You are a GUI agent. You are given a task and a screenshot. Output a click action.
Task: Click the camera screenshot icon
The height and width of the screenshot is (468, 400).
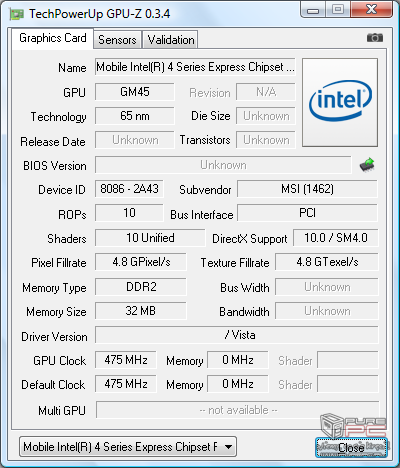click(375, 38)
